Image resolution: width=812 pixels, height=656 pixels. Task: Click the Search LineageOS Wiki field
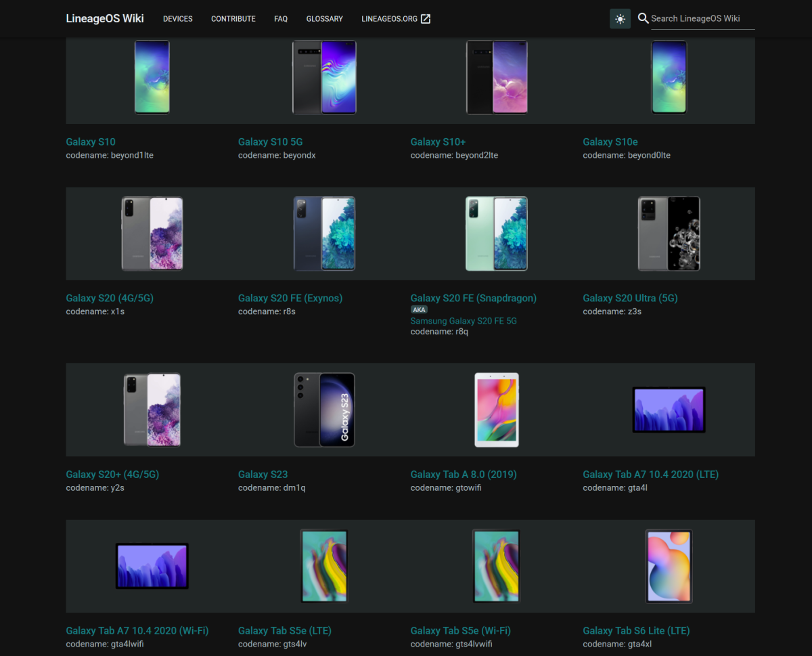[x=702, y=19]
